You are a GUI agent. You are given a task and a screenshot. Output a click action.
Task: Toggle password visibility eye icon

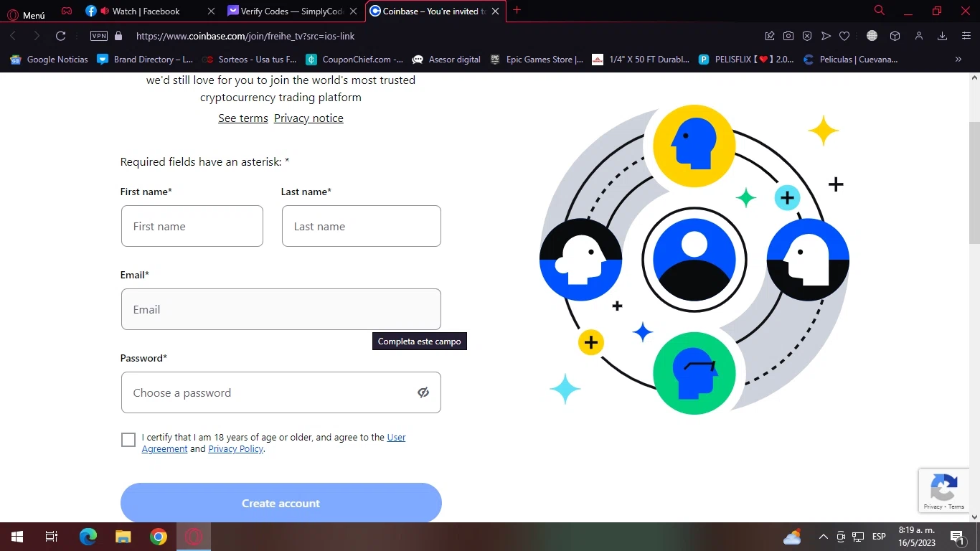point(423,392)
